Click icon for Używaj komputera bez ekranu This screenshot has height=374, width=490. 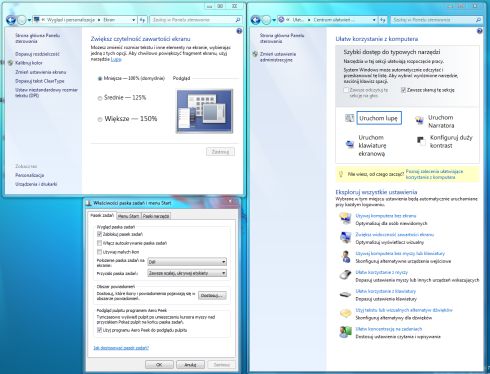[345, 218]
